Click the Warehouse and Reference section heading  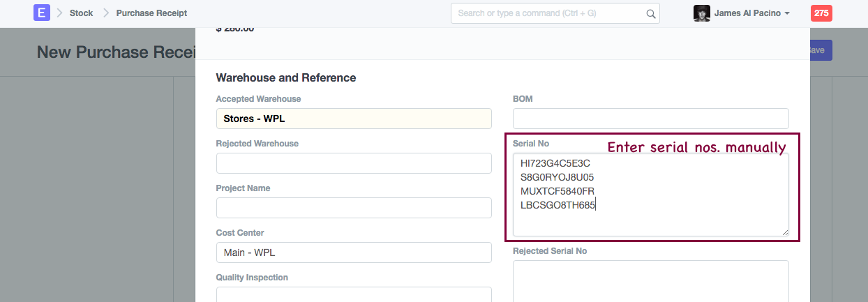coord(286,78)
